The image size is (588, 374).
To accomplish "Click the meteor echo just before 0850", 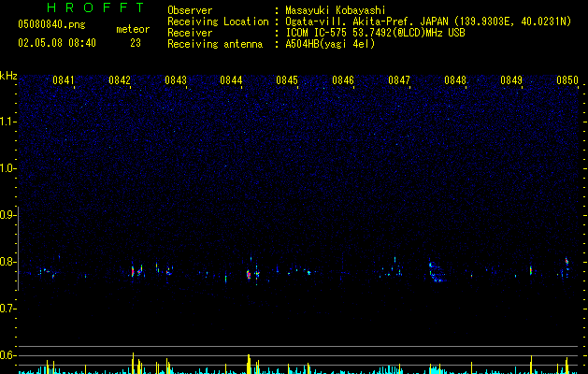I will coord(566,262).
